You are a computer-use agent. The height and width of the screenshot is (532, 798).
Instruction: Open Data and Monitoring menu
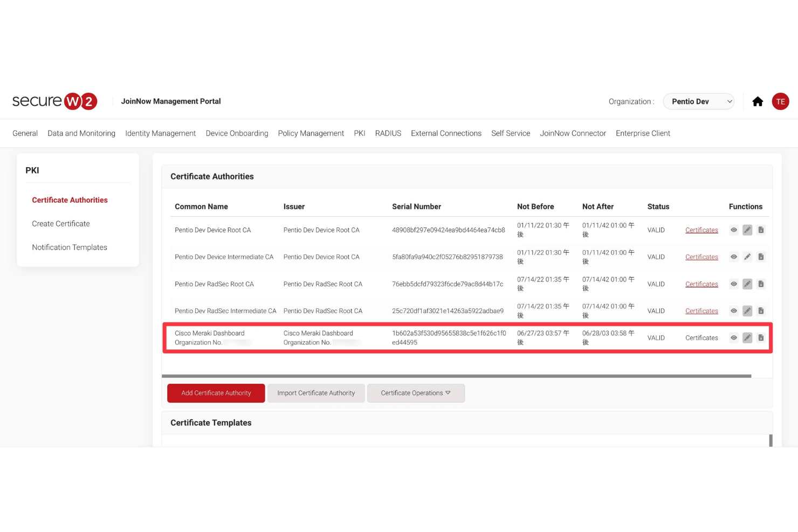pyautogui.click(x=81, y=133)
